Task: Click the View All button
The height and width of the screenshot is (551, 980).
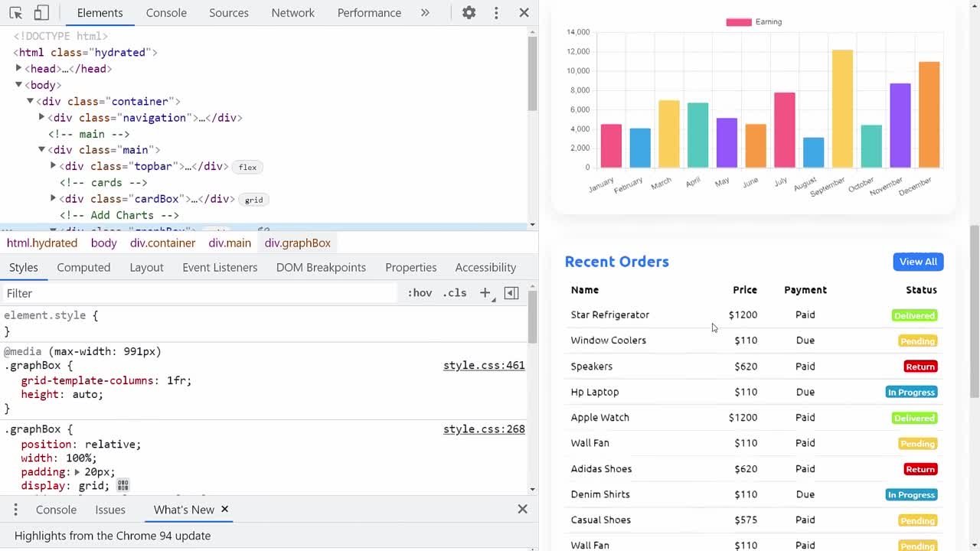Action: pyautogui.click(x=918, y=262)
